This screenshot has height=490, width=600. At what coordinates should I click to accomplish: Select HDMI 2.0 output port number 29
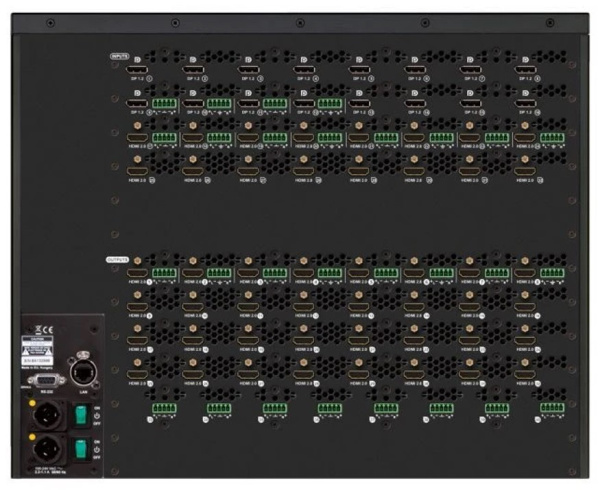359,374
